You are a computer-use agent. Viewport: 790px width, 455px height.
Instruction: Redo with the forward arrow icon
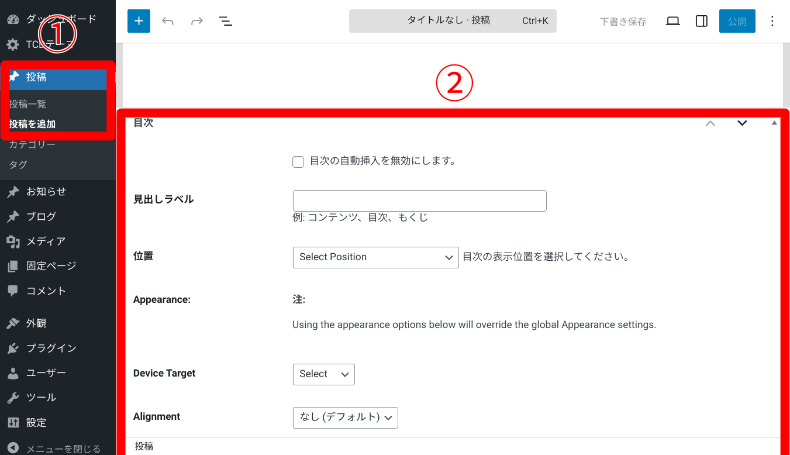coord(197,21)
